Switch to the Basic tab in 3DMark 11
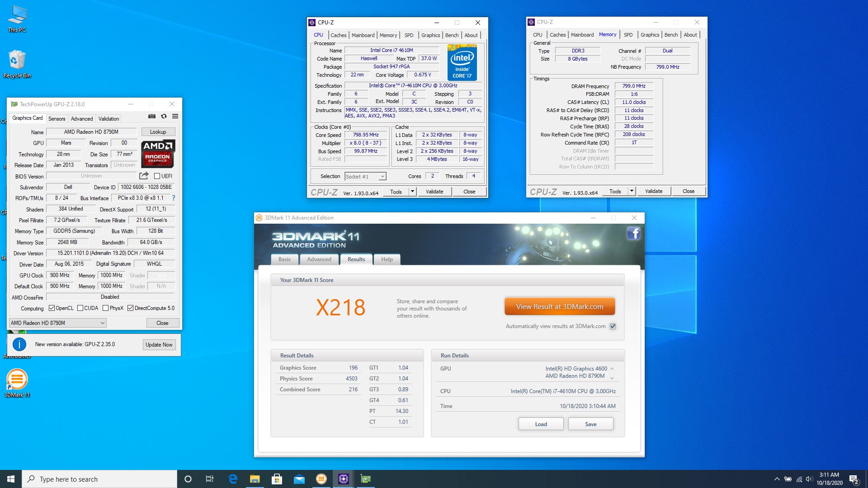The width and height of the screenshot is (868, 488). [x=285, y=259]
